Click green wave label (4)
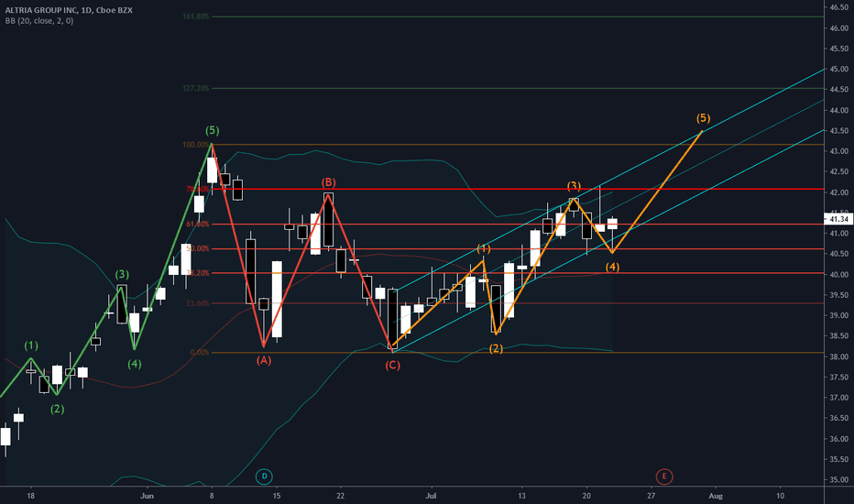The height and width of the screenshot is (504, 854). pos(135,364)
